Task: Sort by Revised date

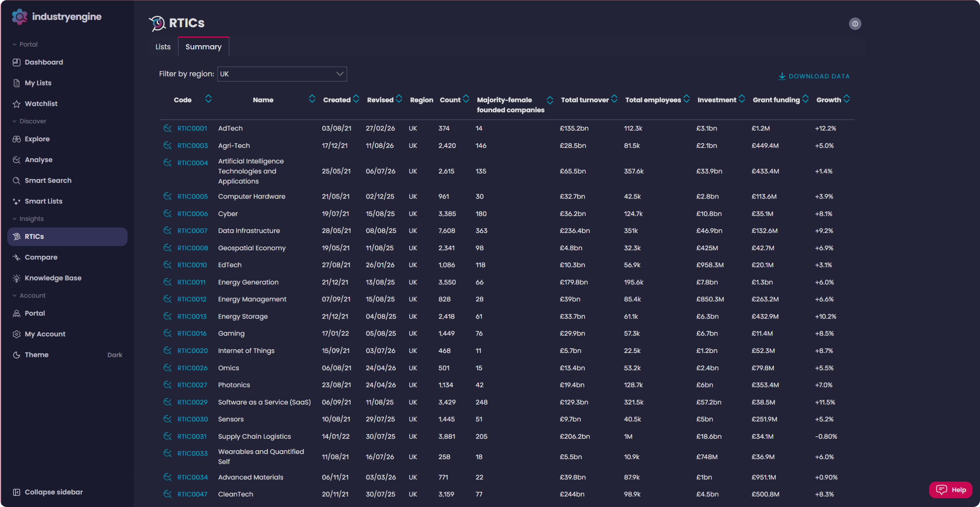Action: click(x=399, y=99)
